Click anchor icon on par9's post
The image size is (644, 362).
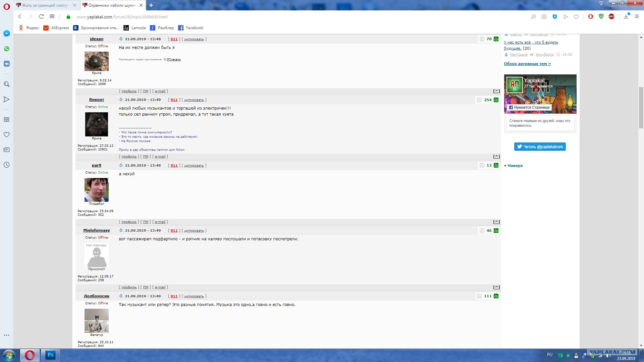pos(121,165)
